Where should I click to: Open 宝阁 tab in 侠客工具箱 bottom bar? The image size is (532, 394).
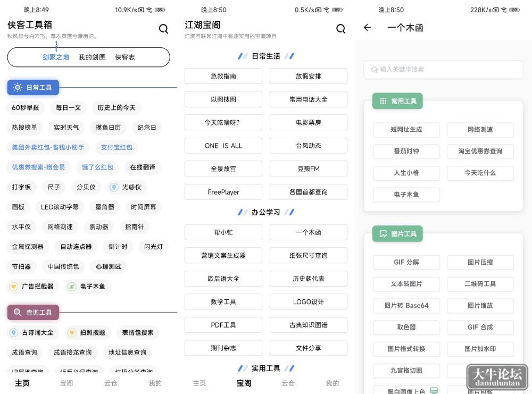(x=66, y=383)
